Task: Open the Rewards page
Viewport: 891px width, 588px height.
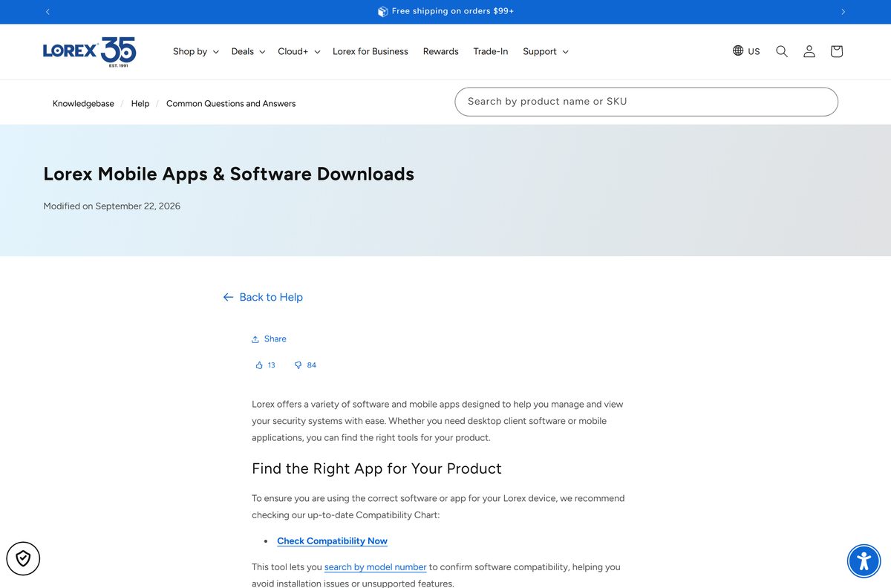Action: click(x=440, y=51)
